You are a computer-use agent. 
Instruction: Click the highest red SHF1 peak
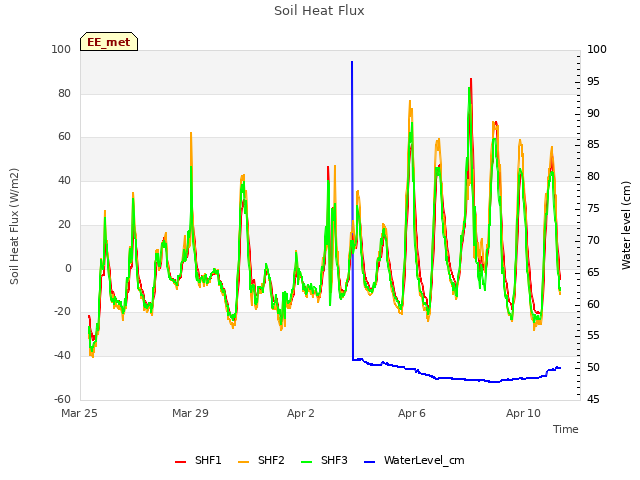[471, 80]
